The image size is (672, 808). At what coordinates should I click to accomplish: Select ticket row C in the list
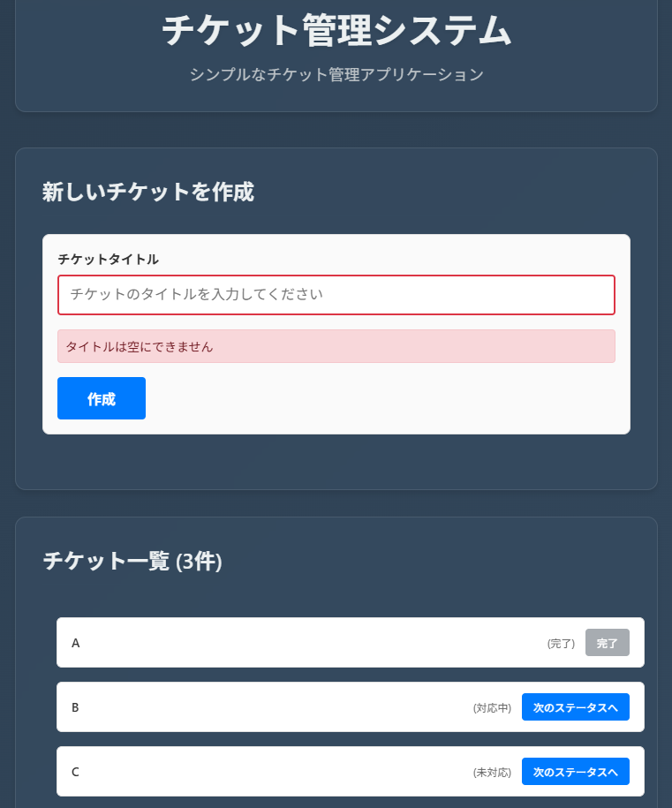265,771
